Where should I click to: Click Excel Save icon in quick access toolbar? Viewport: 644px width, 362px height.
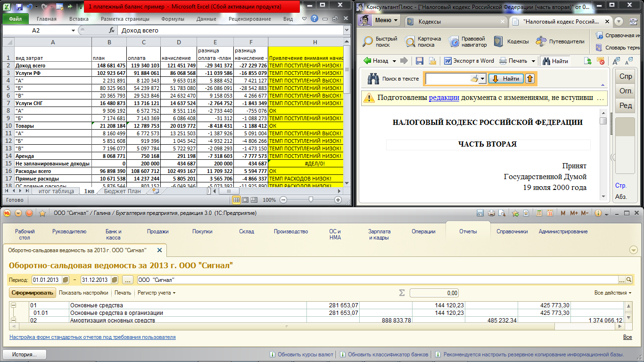pyautogui.click(x=19, y=7)
